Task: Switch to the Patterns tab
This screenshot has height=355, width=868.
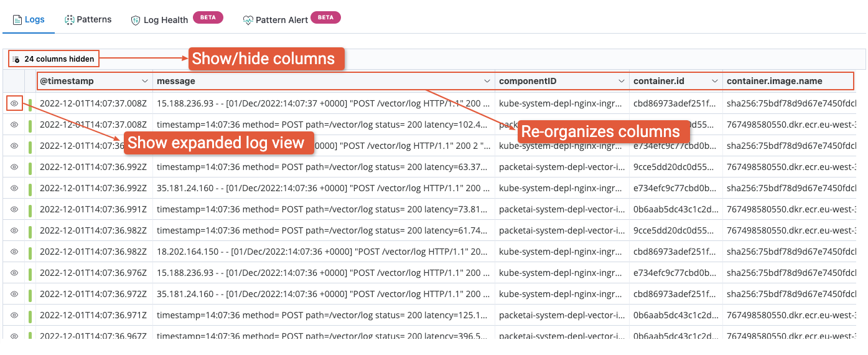Action: pos(88,19)
